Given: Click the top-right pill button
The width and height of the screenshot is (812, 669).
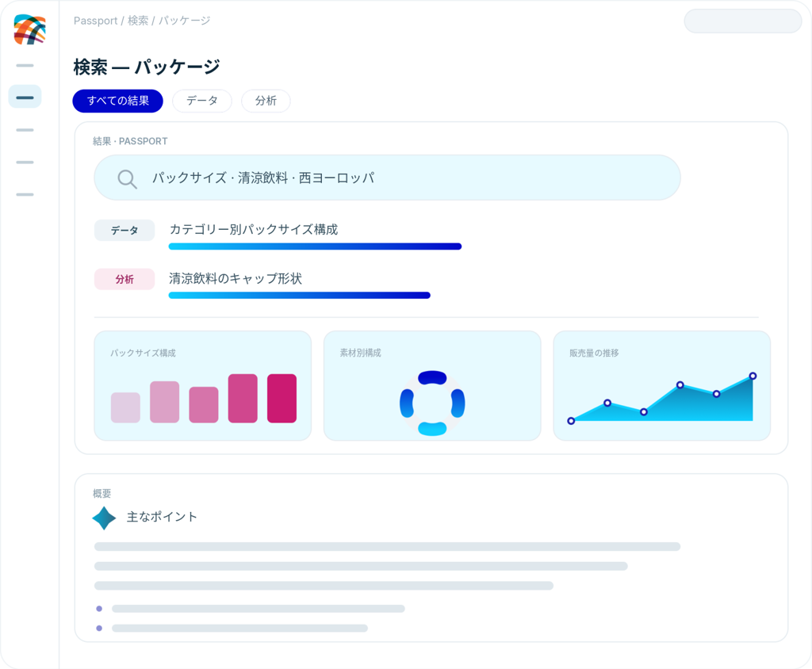Looking at the screenshot, I should pos(743,21).
